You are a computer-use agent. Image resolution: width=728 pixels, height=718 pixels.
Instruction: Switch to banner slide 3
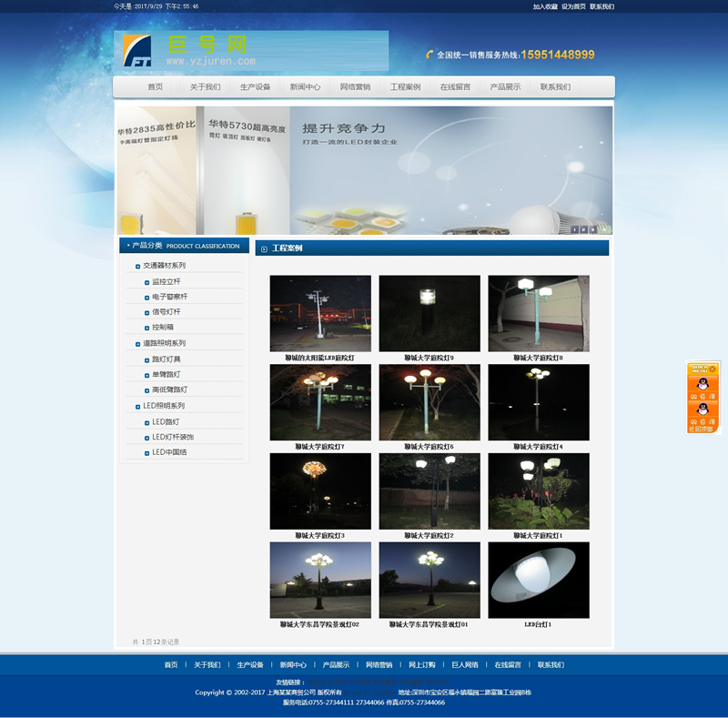[x=594, y=229]
